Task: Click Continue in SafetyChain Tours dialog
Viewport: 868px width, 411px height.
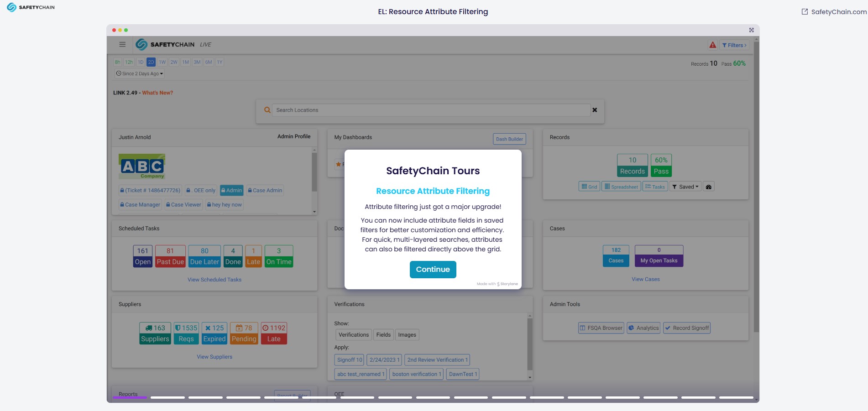Action: click(433, 269)
